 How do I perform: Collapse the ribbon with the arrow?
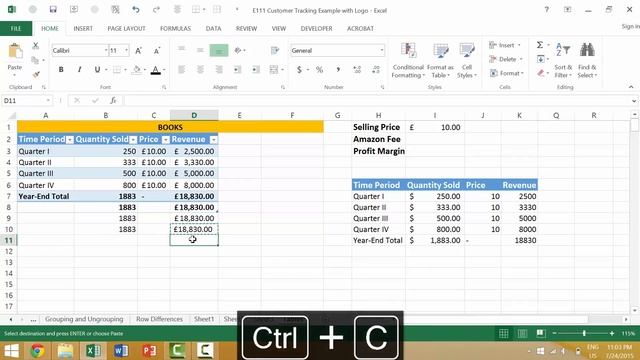coord(631,87)
